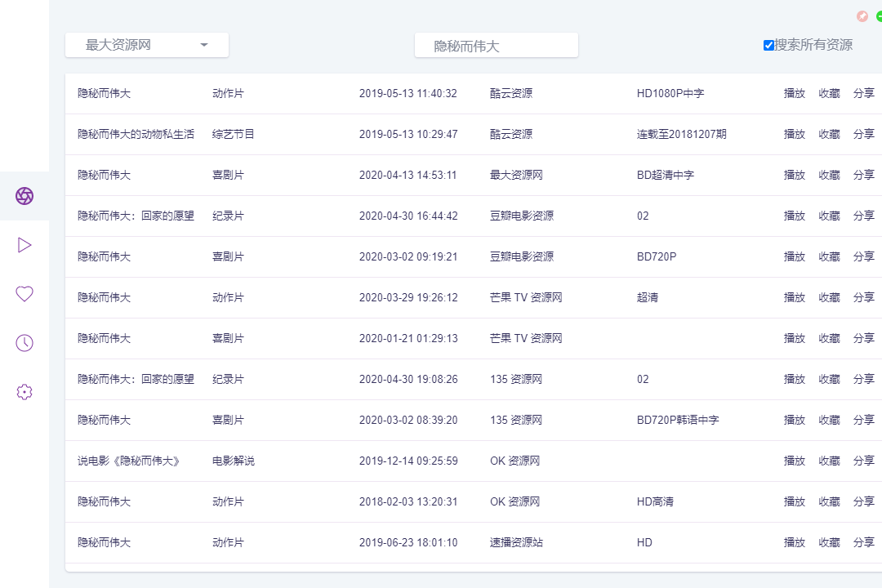Click timestamp 2020-04-13 14:53:11

click(408, 175)
